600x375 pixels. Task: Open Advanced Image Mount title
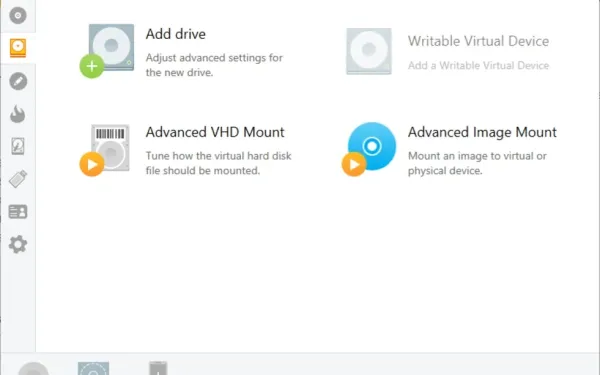click(x=482, y=132)
